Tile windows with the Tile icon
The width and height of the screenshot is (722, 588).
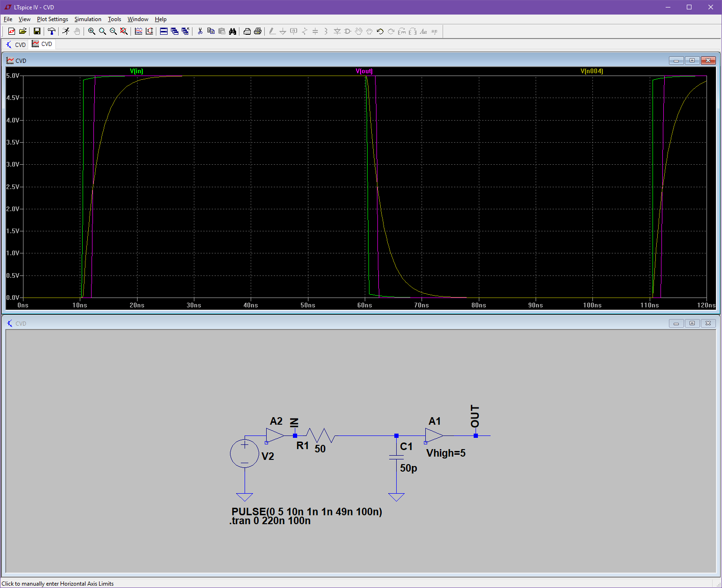pyautogui.click(x=164, y=31)
